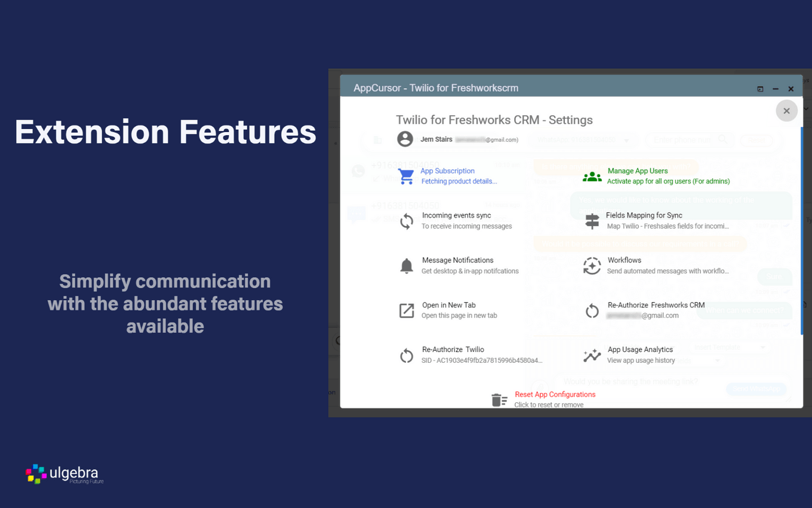
Task: Click the Reset App Configurations trash icon
Action: pyautogui.click(x=499, y=400)
